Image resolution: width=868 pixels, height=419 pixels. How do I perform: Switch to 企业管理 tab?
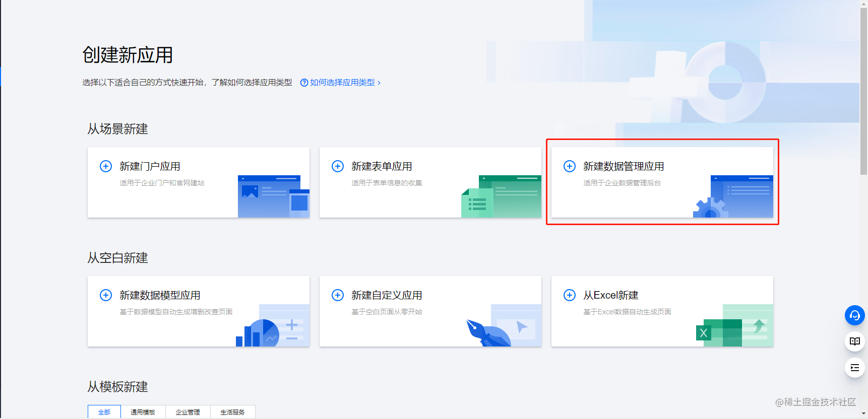coord(188,412)
